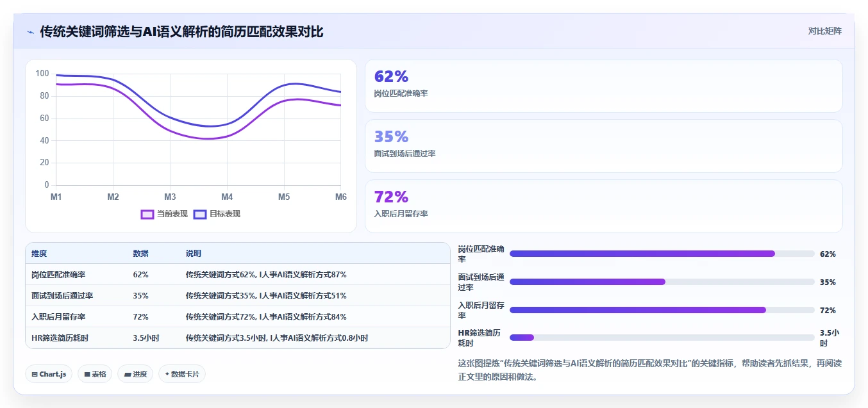Click the 表格 chip

[x=95, y=374]
